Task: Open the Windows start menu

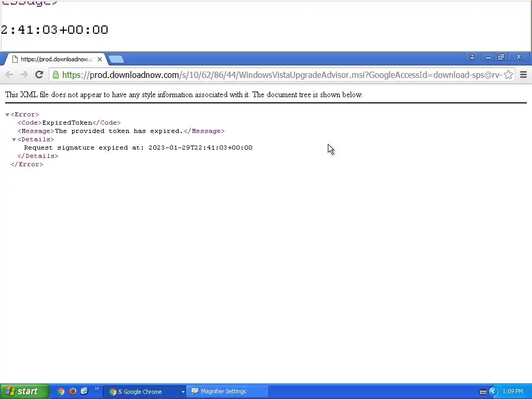Action: coord(24,391)
